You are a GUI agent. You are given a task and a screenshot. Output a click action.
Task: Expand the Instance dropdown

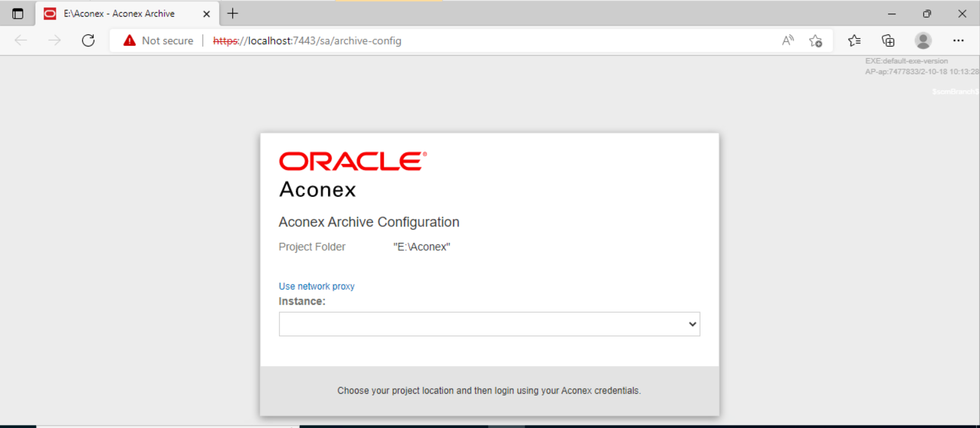coord(489,324)
